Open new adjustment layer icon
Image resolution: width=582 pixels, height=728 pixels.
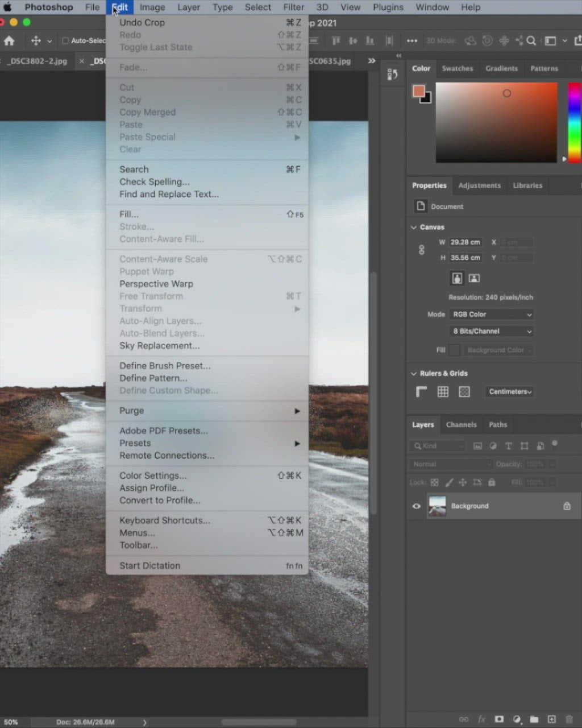click(x=517, y=719)
